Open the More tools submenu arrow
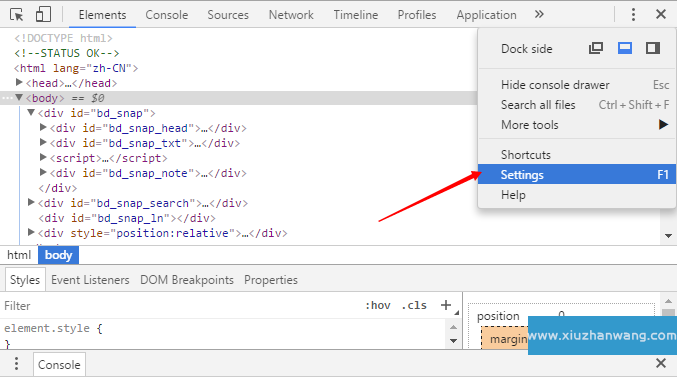 663,125
